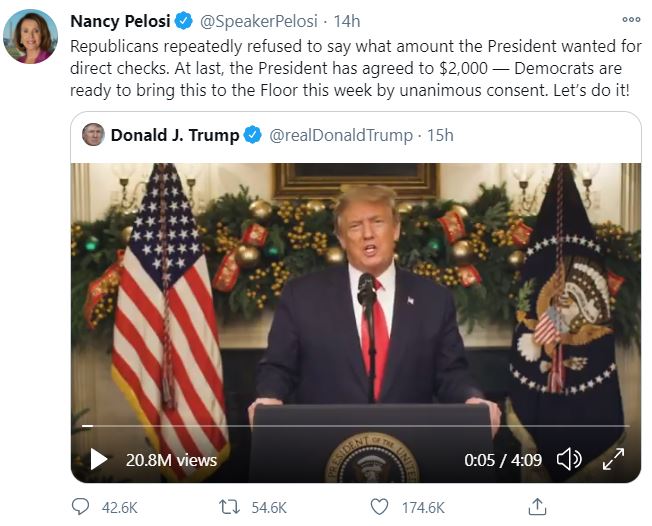
Task: Open the Nancy Pelosi display name link
Action: [x=120, y=21]
